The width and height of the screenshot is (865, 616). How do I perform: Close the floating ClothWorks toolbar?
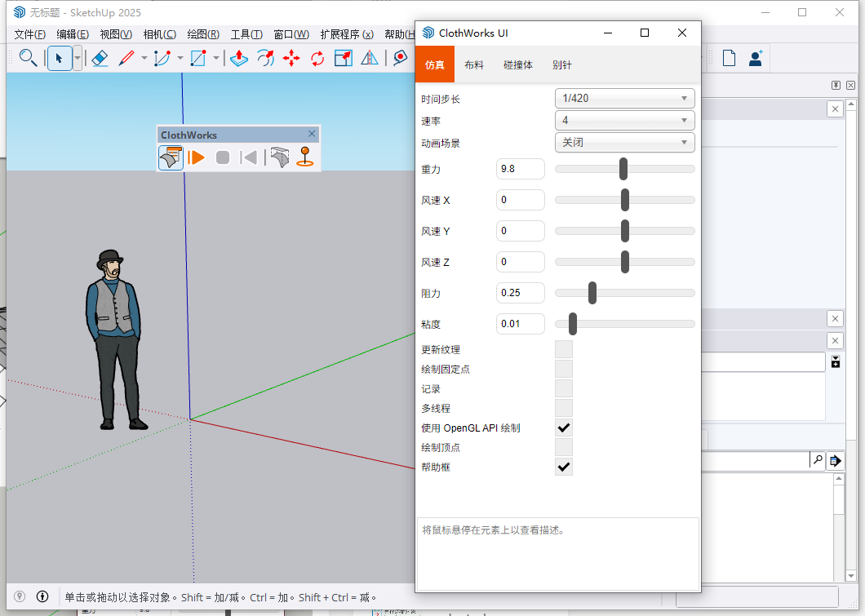coord(312,134)
